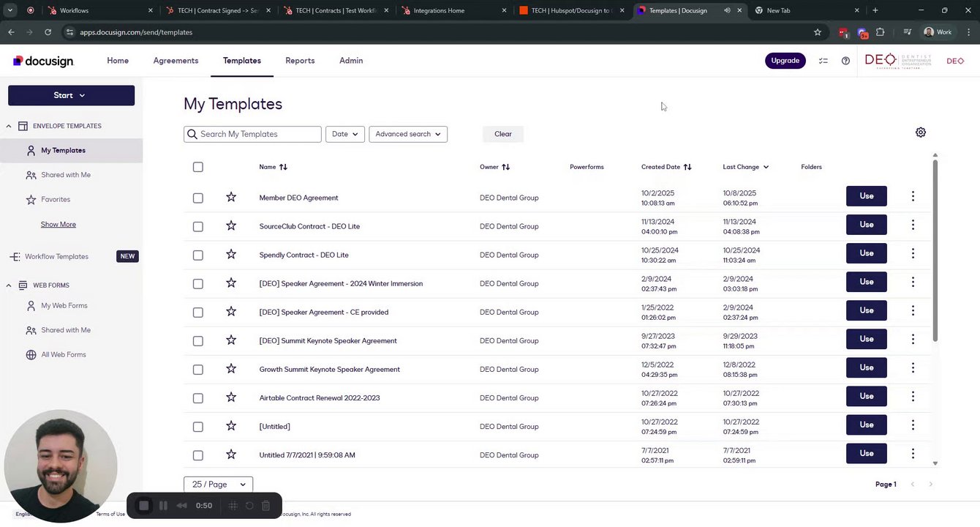Favorite the Member DEO Agreement star

[x=231, y=197]
